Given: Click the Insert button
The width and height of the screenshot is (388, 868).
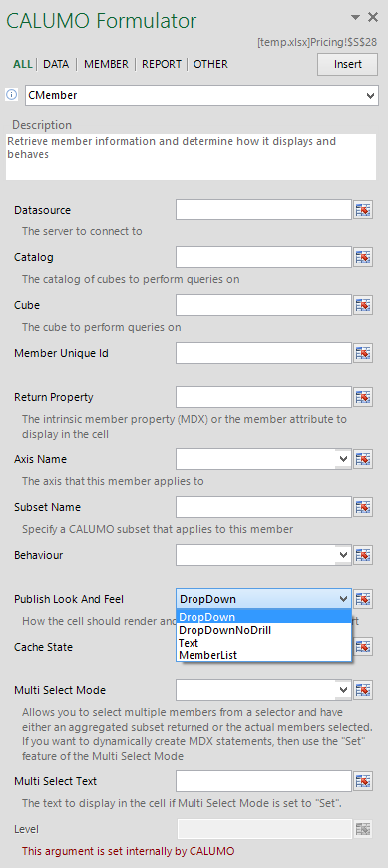Looking at the screenshot, I should (x=347, y=64).
